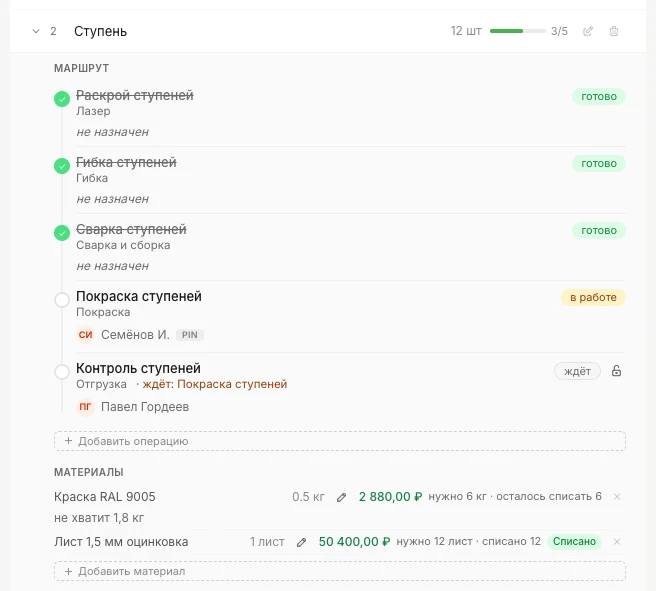Click Лазер workstation label

pos(93,111)
